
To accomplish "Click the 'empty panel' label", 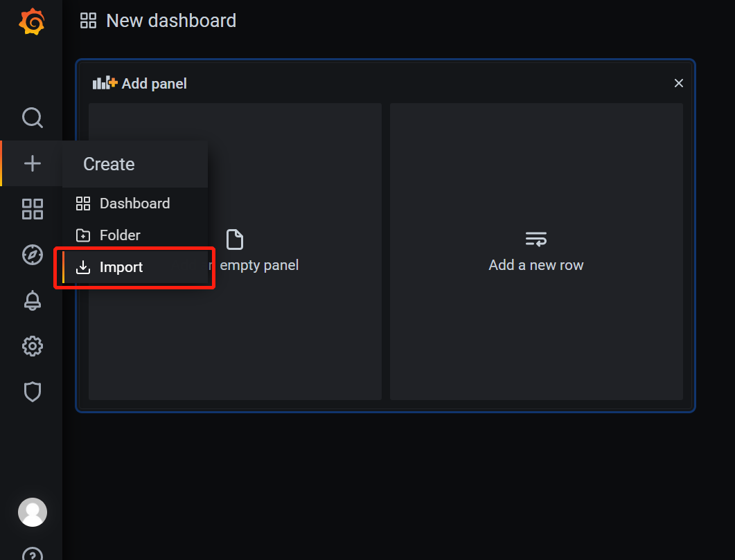I will click(259, 265).
